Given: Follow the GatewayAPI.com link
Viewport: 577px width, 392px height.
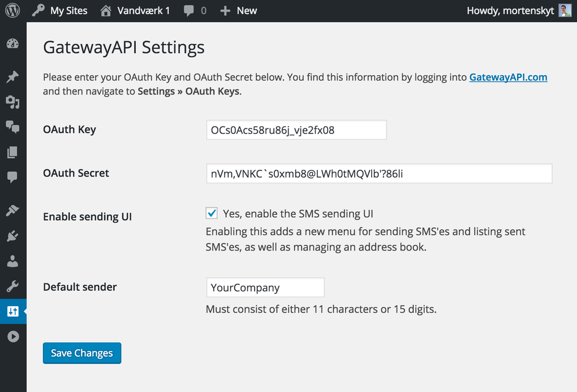Looking at the screenshot, I should [x=507, y=77].
